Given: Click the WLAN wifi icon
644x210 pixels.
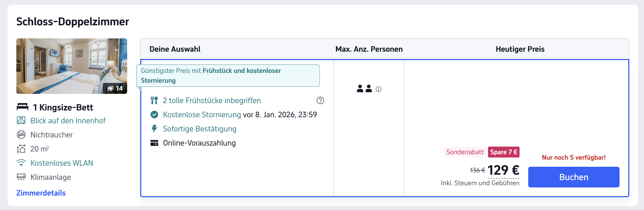Looking at the screenshot, I should click(21, 163).
